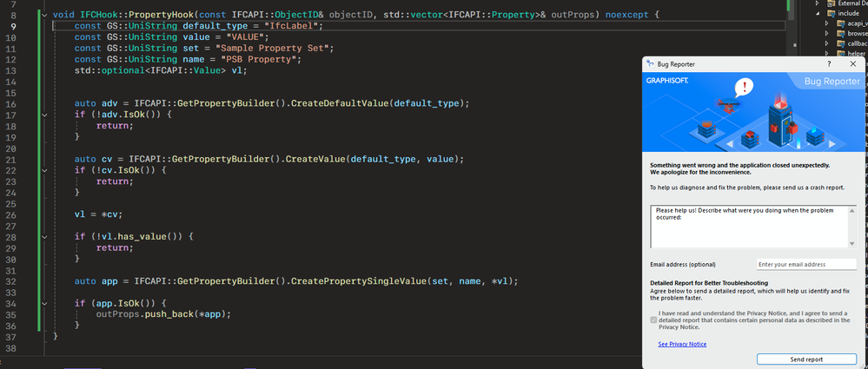Click the Bug Reporter title bar icon
The image size is (868, 369).
[651, 63]
